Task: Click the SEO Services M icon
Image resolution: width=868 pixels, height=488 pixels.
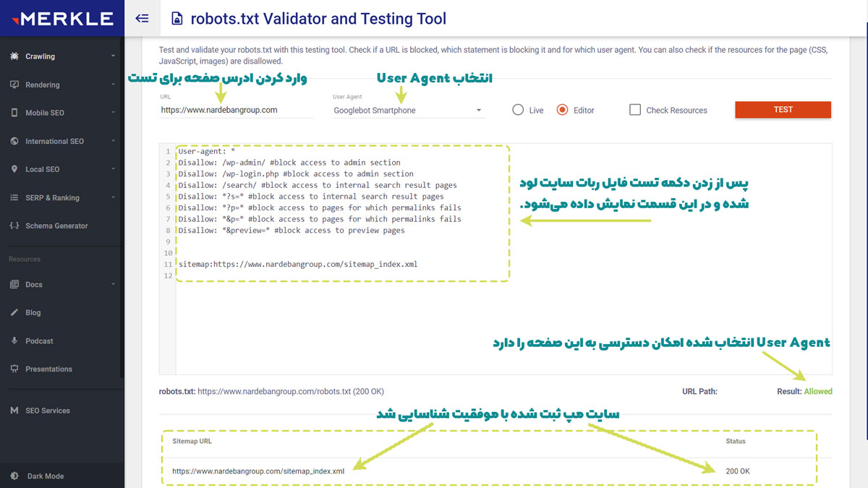Action: coord(14,410)
